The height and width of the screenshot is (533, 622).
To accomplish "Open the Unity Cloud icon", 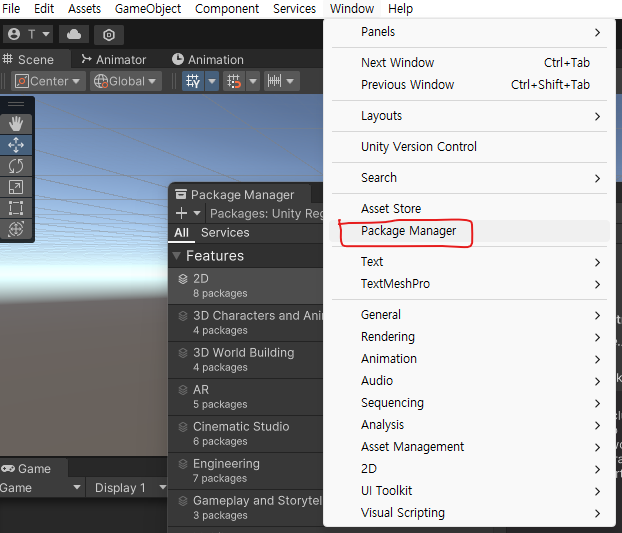I will coord(74,35).
